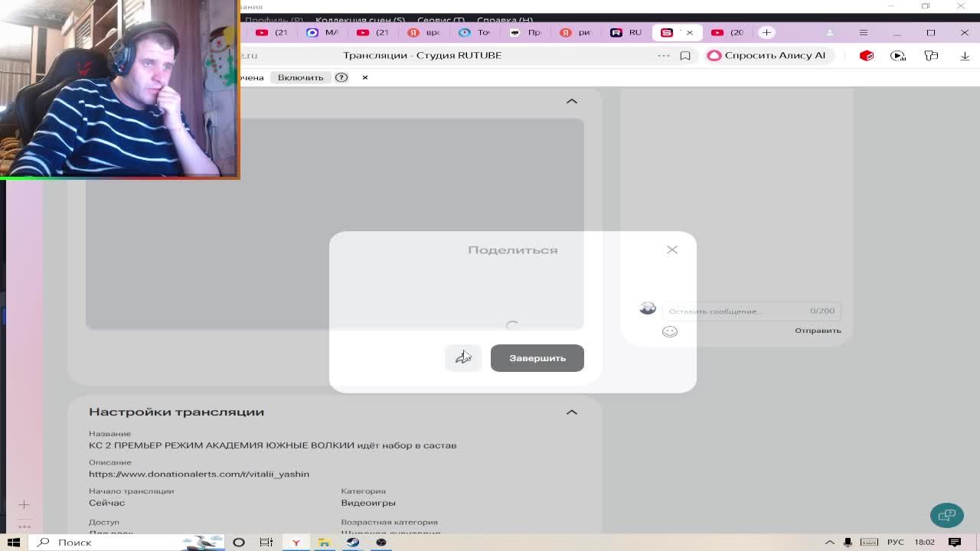The image size is (980, 551).
Task: Click the media play extension icon
Action: (899, 55)
